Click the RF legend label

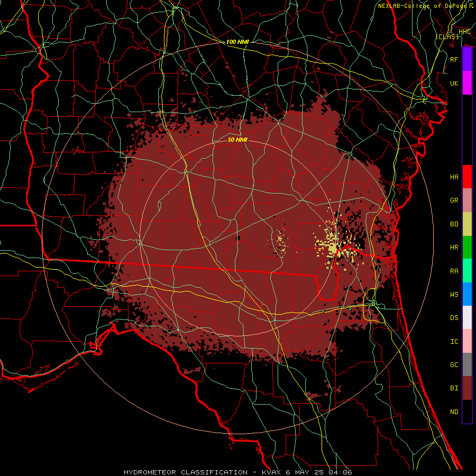pyautogui.click(x=454, y=59)
